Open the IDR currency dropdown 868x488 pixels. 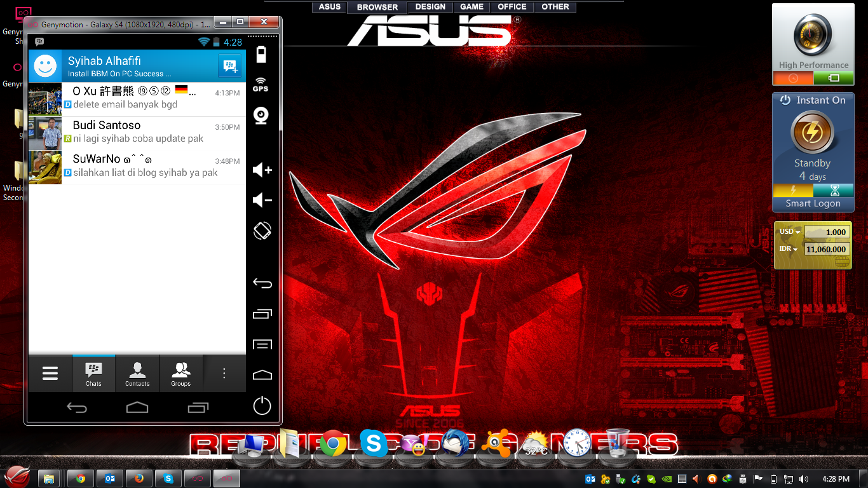coord(789,249)
